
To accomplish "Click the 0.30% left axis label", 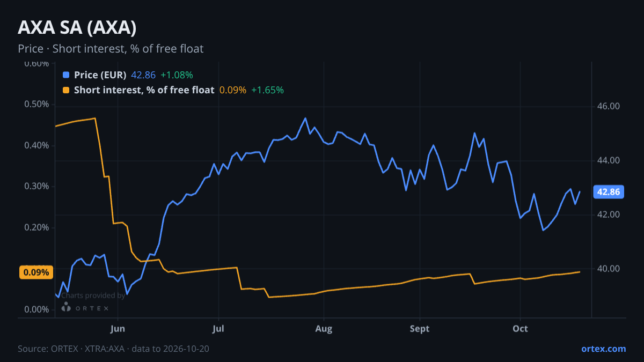I will [x=36, y=186].
